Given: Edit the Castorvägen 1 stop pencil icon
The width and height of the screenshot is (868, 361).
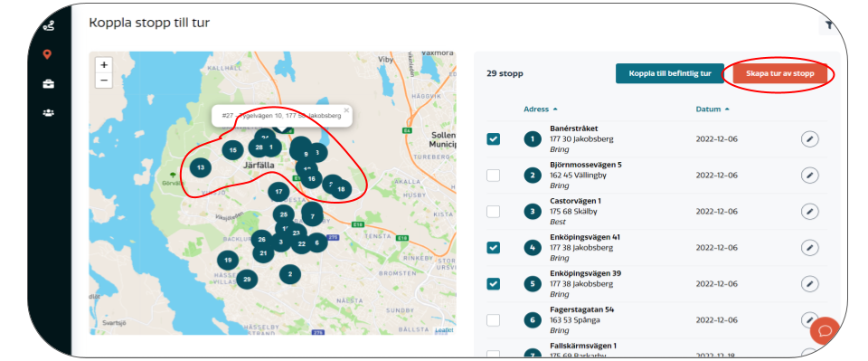Looking at the screenshot, I should pyautogui.click(x=809, y=212).
